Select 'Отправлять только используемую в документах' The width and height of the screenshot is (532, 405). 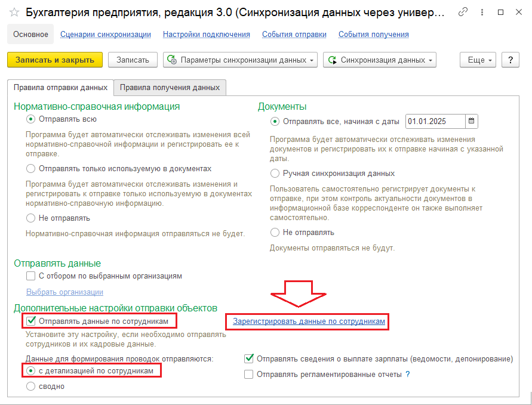[30, 168]
